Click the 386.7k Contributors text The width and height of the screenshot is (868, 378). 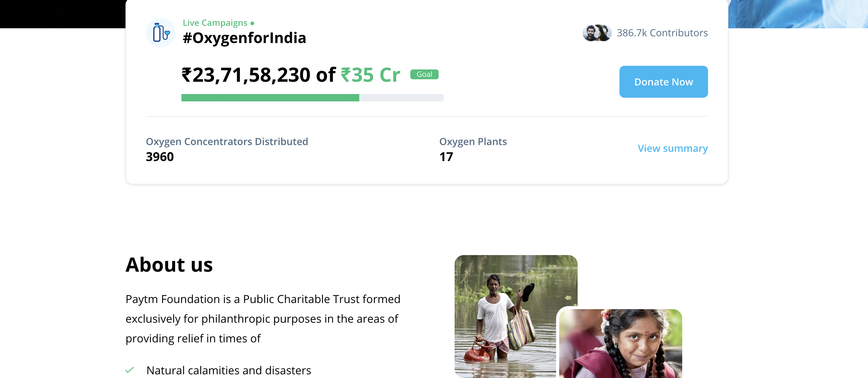point(662,33)
